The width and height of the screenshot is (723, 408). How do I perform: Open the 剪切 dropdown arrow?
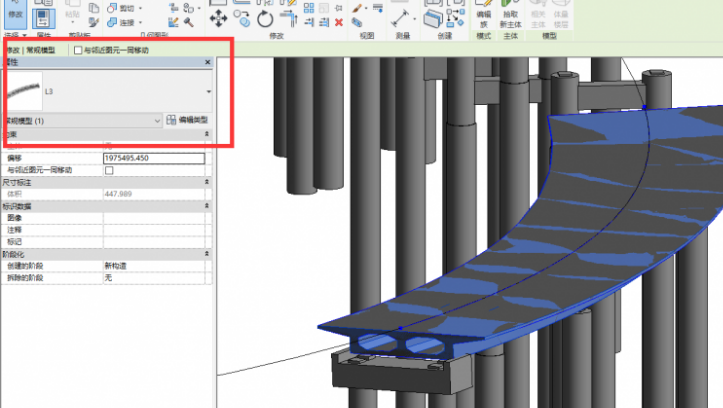click(x=140, y=8)
